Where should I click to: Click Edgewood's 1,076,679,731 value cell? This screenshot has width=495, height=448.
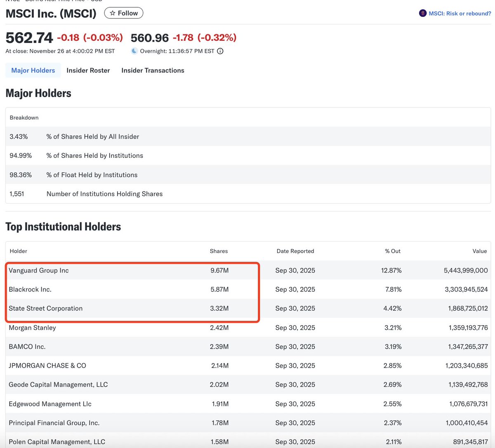tap(468, 404)
